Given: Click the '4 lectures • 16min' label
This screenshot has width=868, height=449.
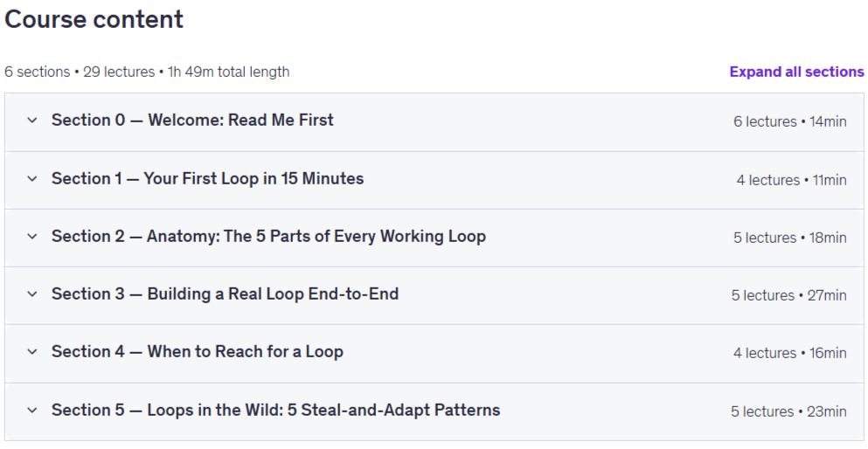Looking at the screenshot, I should coord(790,353).
